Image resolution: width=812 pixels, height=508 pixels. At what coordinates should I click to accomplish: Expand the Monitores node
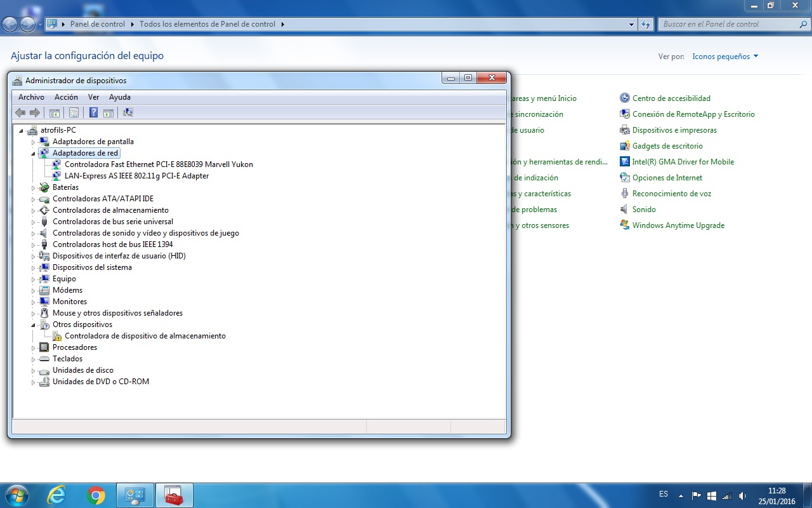click(x=34, y=302)
